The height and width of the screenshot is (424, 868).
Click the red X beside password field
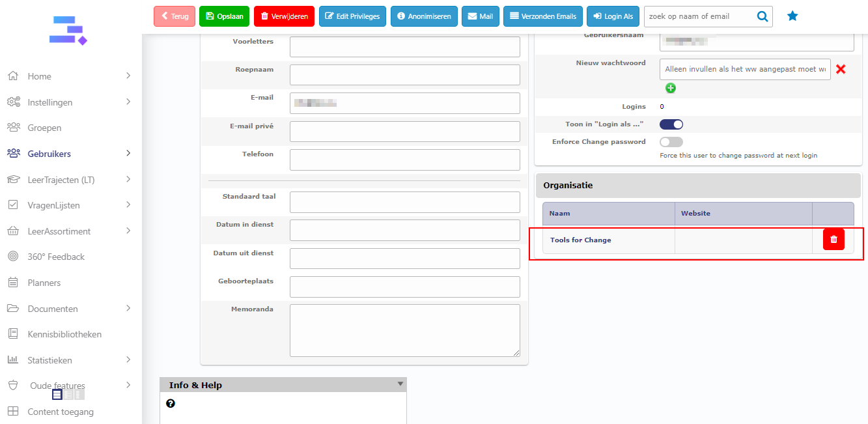[x=841, y=69]
